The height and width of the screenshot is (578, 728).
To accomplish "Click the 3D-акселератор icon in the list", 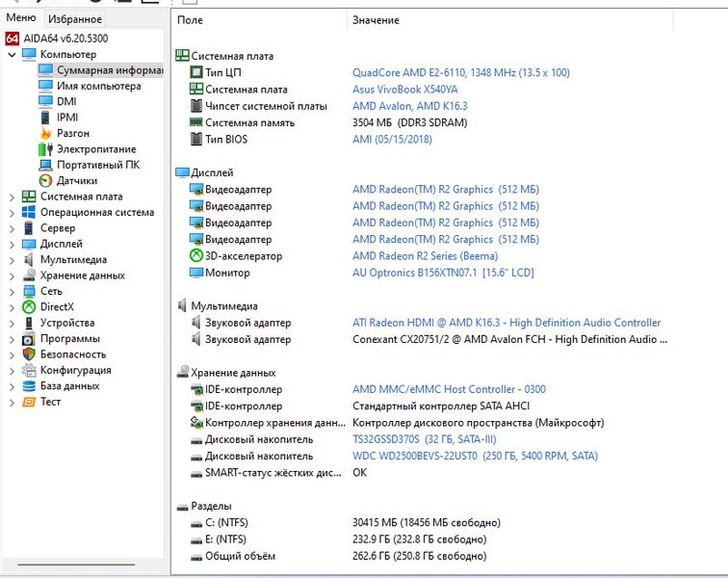I will point(196,256).
